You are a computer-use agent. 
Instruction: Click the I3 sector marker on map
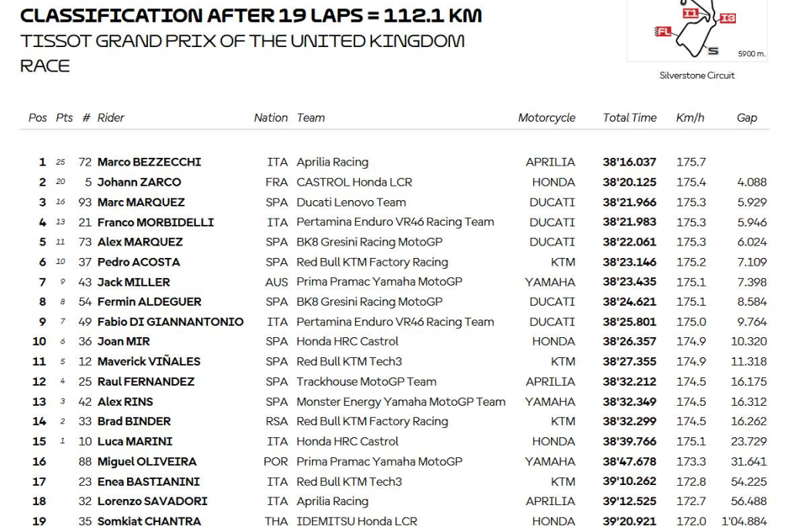pyautogui.click(x=727, y=18)
